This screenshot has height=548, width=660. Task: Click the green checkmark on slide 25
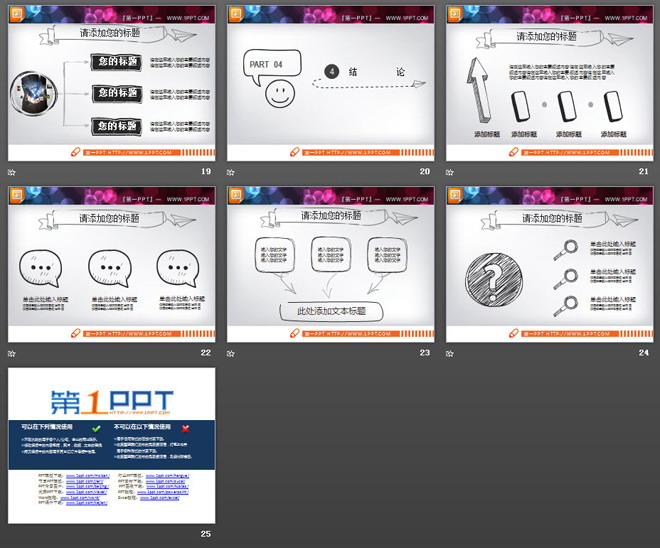pyautogui.click(x=96, y=428)
